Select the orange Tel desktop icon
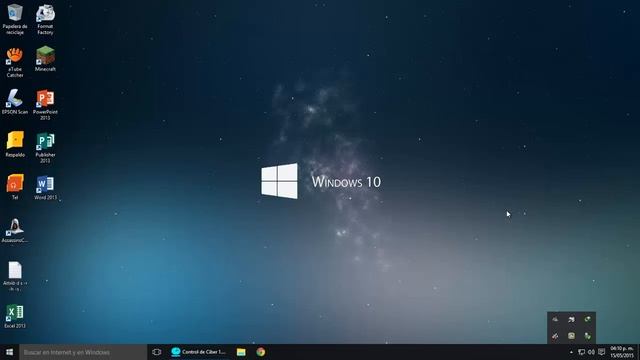Viewport: 640px width, 360px height. tap(15, 187)
